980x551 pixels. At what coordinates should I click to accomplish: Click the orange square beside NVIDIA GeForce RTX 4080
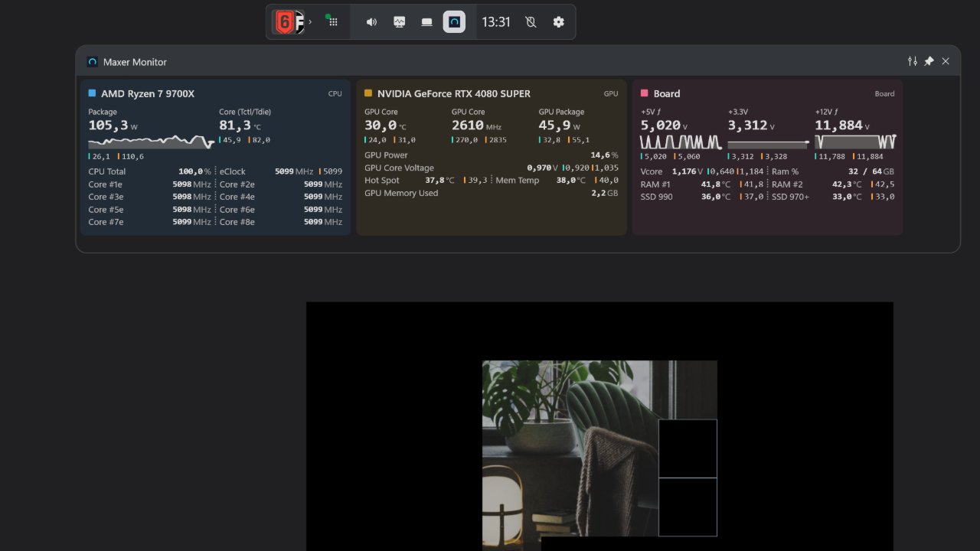point(368,93)
